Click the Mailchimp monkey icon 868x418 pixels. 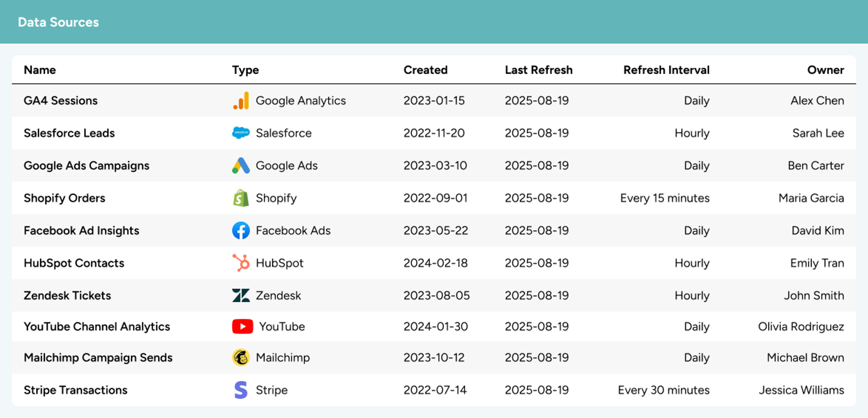point(241,357)
